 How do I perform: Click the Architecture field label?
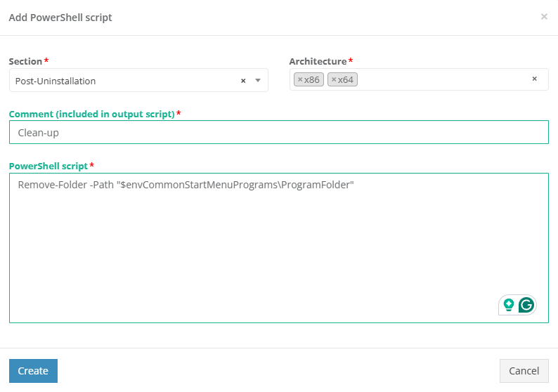click(318, 61)
